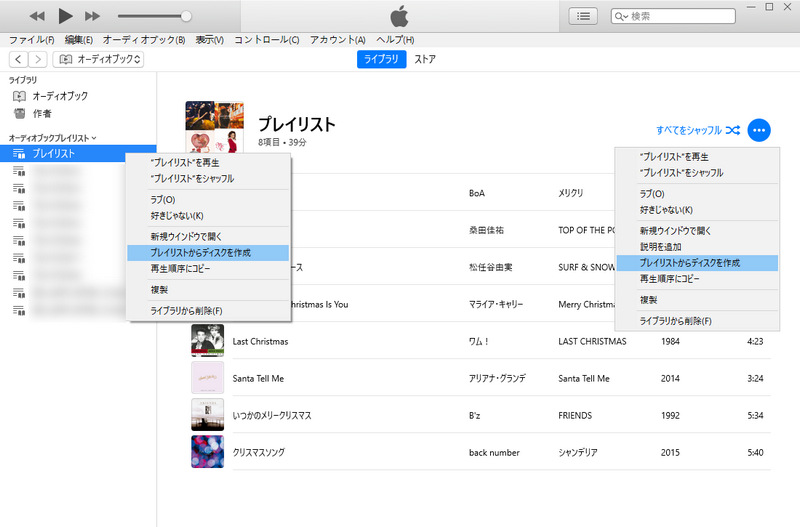Click the クリスマスソング album thumbnail
The image size is (800, 527).
(208, 452)
